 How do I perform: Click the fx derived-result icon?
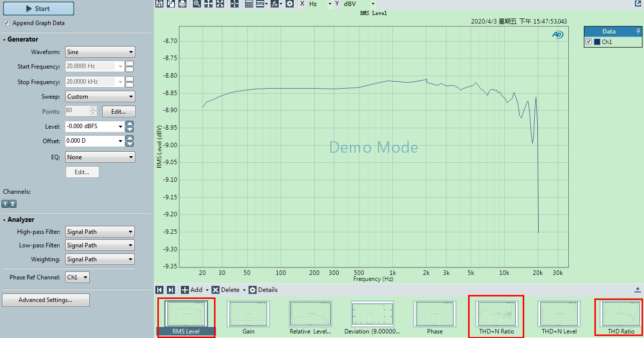pyautogui.click(x=275, y=4)
